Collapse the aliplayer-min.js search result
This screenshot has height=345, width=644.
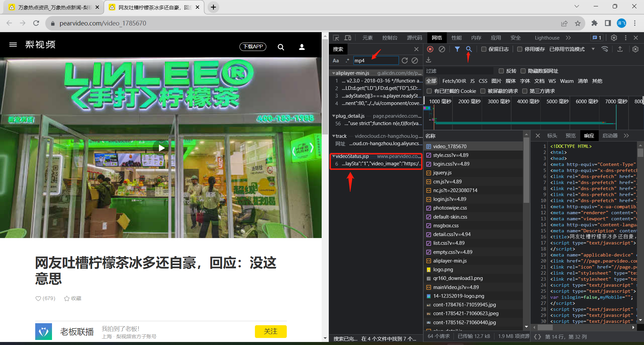333,73
